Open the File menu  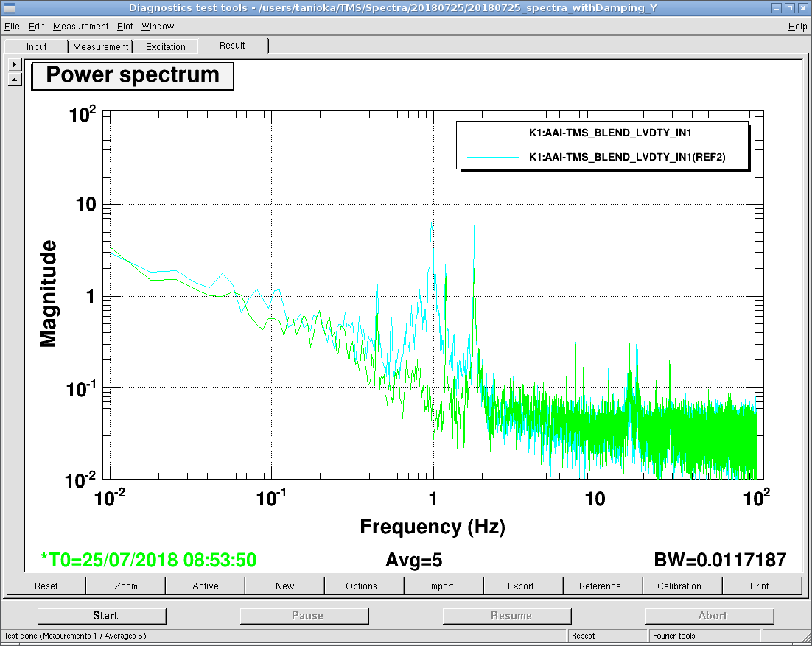tap(12, 27)
